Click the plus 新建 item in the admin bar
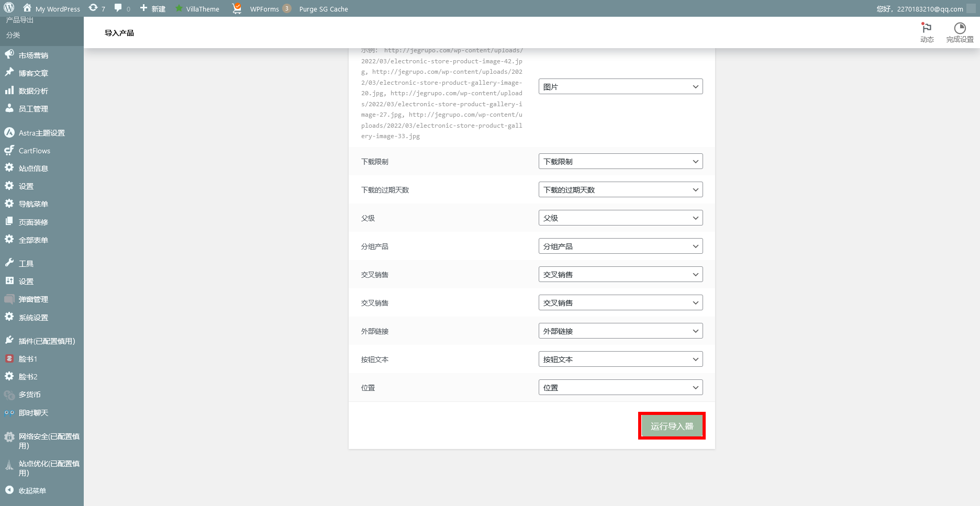The image size is (980, 506). (153, 9)
